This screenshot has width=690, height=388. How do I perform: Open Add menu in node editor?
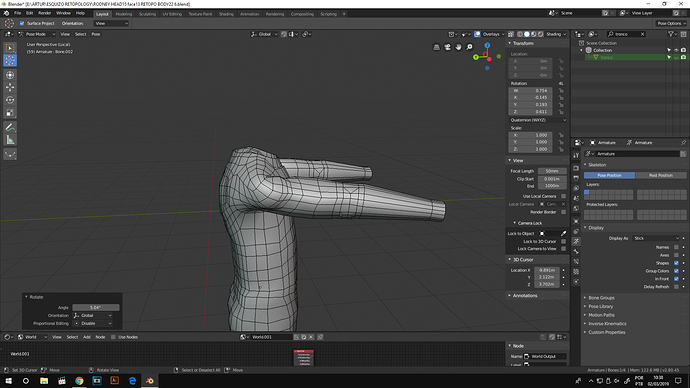(87, 337)
